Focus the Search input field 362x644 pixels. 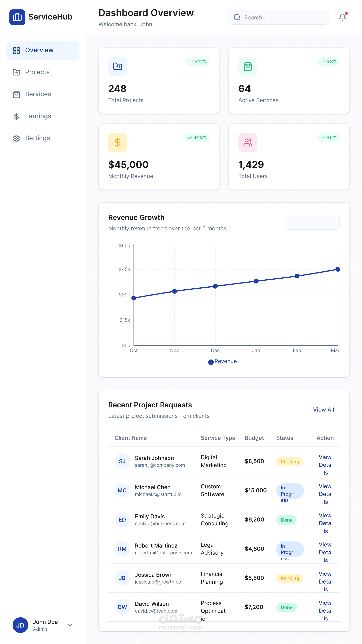279,17
